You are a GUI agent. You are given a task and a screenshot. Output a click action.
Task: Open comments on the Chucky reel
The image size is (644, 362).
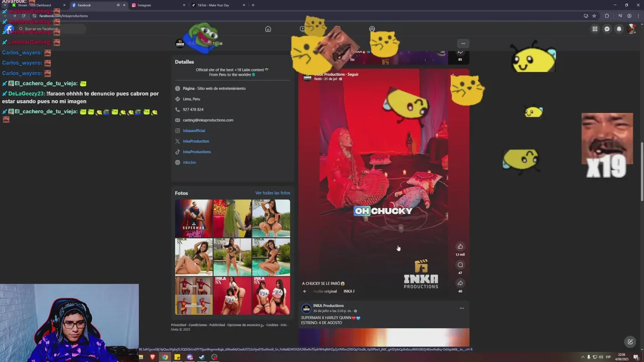[460, 265]
